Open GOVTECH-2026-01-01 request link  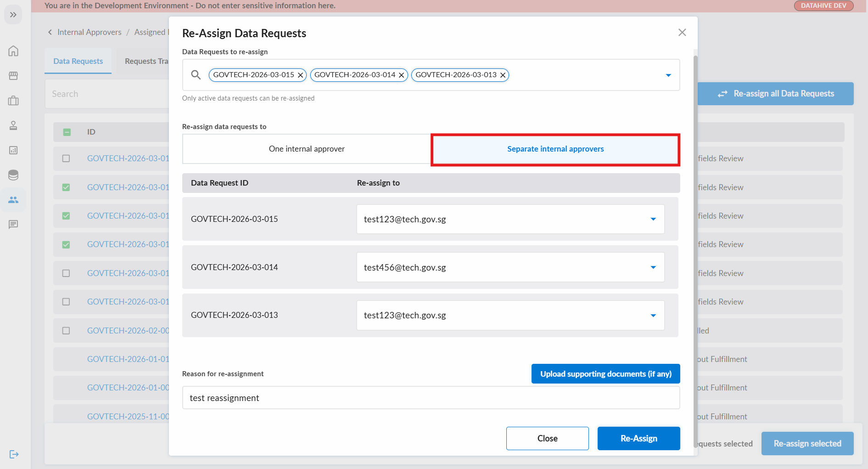click(128, 359)
